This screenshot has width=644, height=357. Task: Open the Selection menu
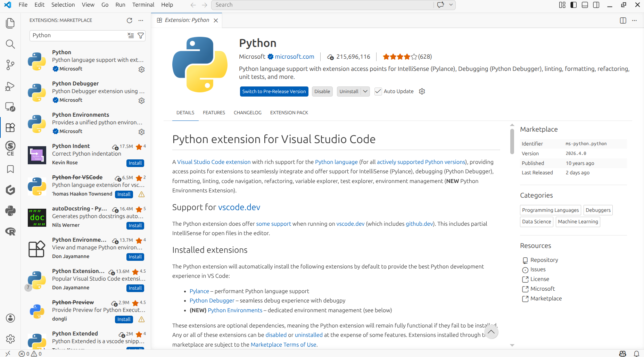coord(63,5)
